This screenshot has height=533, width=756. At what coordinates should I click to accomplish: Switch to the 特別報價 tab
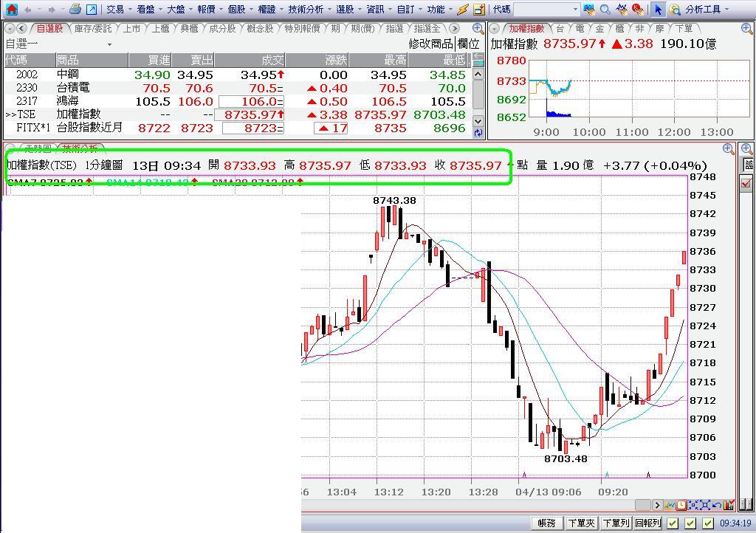tap(302, 29)
